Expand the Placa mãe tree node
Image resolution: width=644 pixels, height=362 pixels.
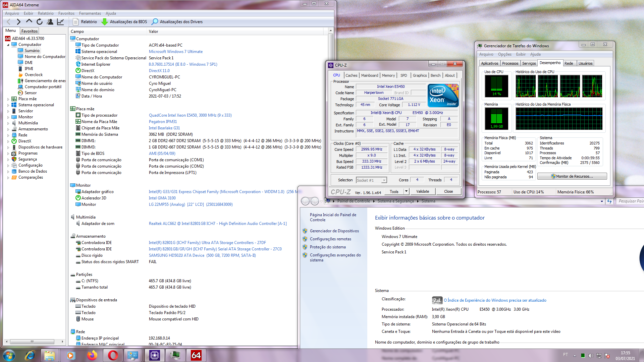(8, 99)
